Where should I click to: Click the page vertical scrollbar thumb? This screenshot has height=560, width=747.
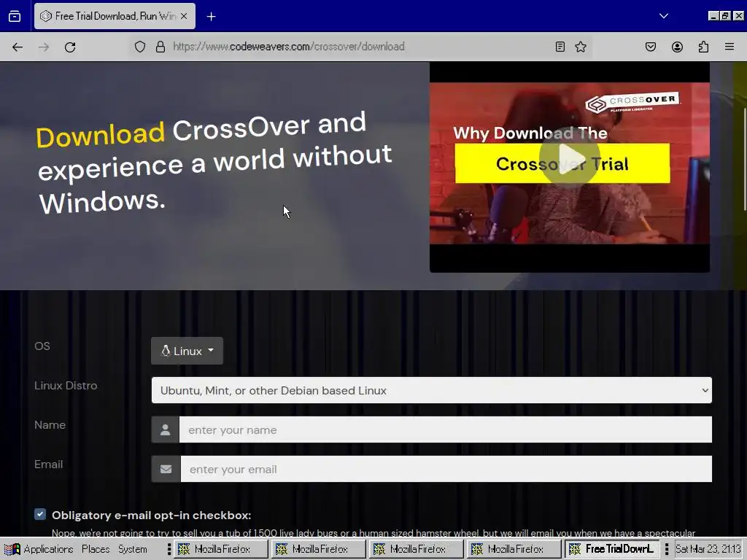(x=745, y=160)
